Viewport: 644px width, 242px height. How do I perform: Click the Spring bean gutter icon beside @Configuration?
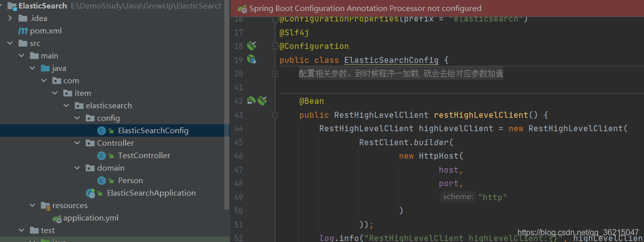(x=252, y=46)
